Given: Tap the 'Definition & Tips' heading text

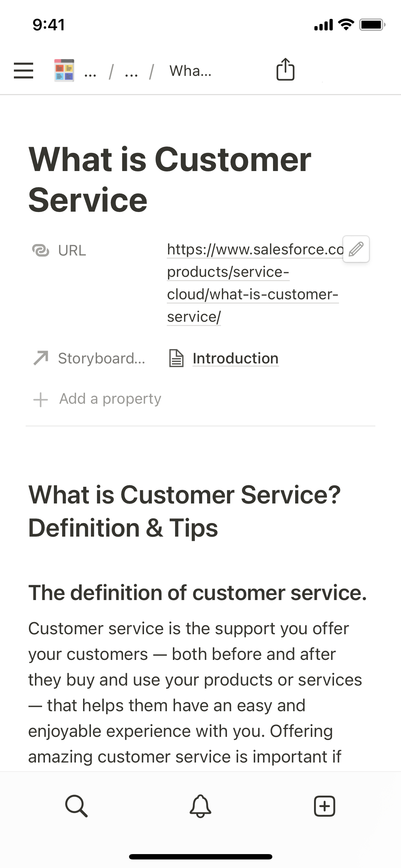Looking at the screenshot, I should 123,528.
